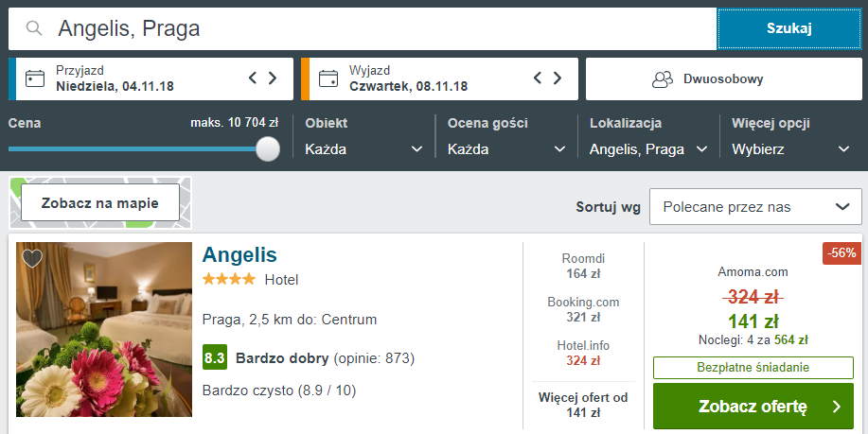Go to previous check-out day
The width and height of the screenshot is (868, 434).
pos(538,78)
